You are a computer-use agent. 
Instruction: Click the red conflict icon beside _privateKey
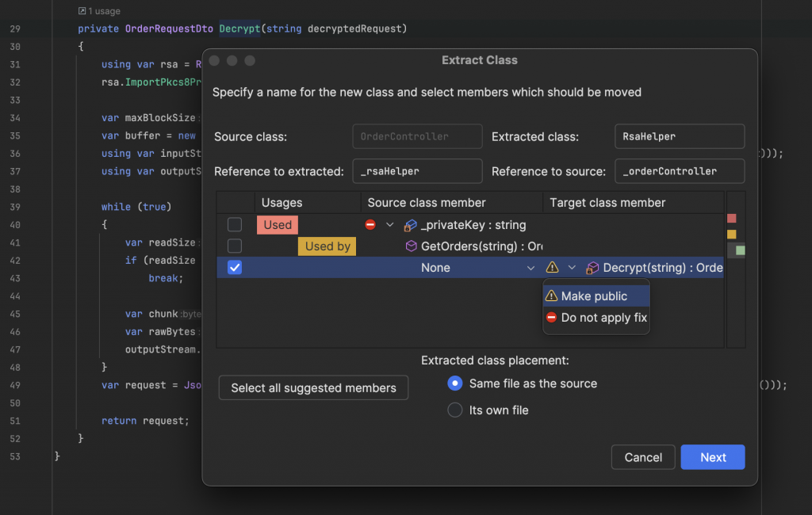pos(370,225)
